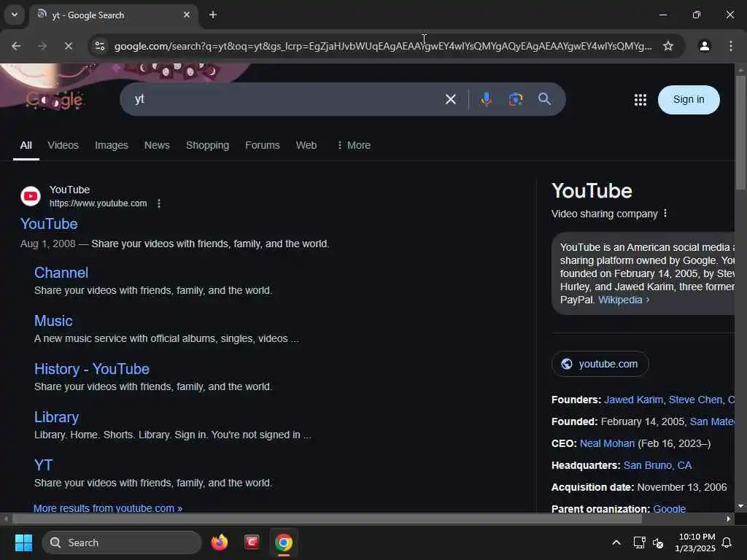Open the Neal Mohan CEO link
Viewport: 747px width, 560px height.
coord(607,444)
